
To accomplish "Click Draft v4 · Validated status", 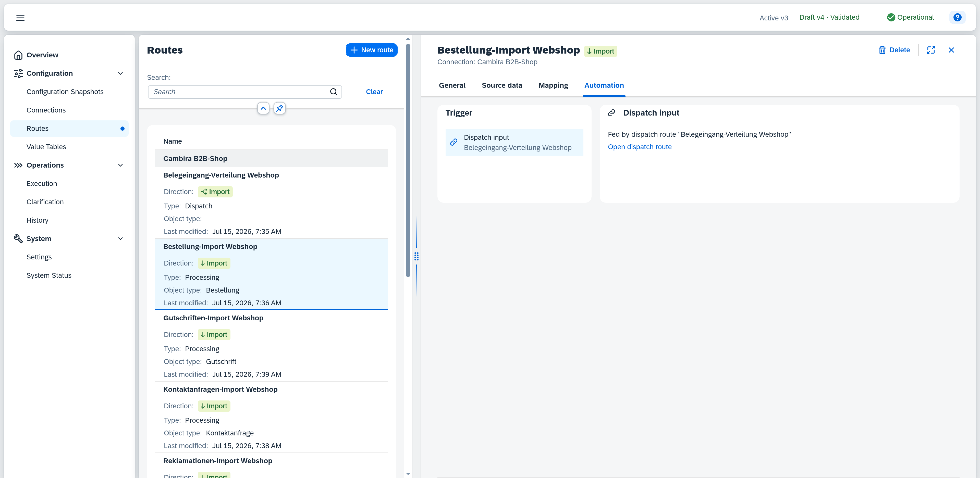I will 829,18.
